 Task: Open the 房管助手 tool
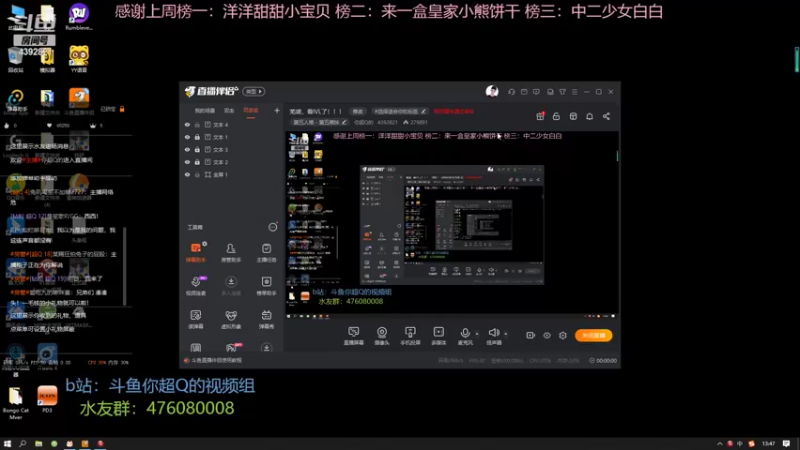tap(231, 252)
